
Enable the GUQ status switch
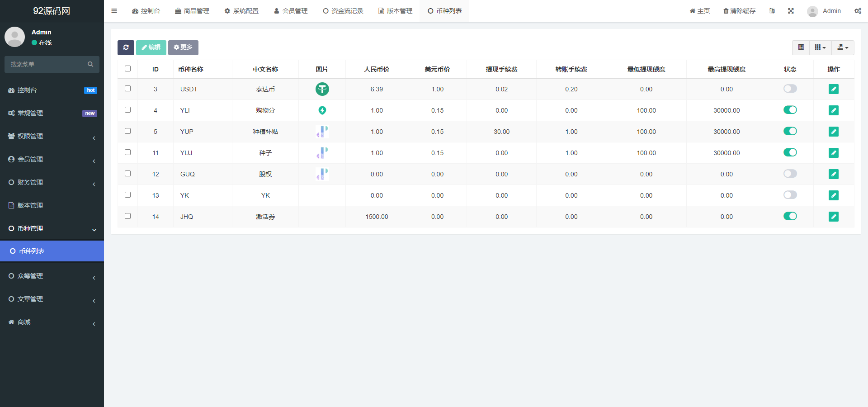pos(790,174)
